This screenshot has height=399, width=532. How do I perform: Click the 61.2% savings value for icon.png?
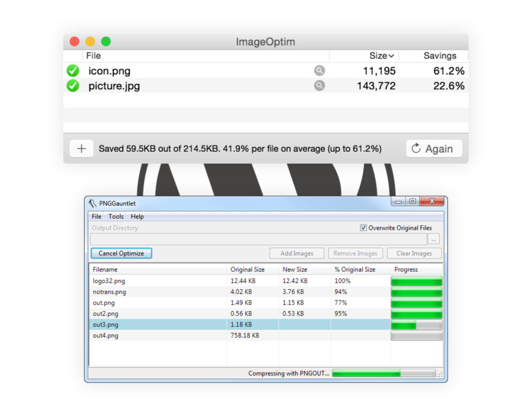pos(449,71)
